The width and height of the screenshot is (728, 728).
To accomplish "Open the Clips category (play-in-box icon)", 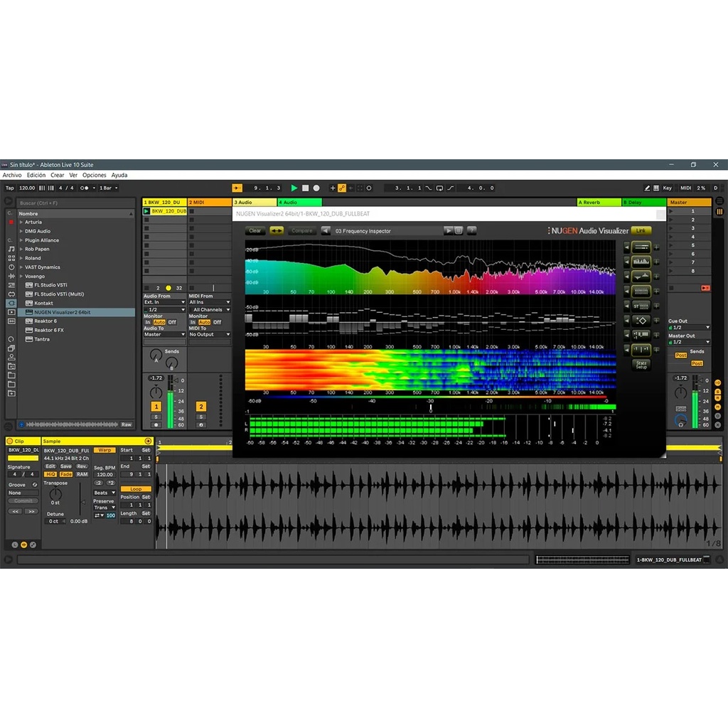I will [x=11, y=312].
